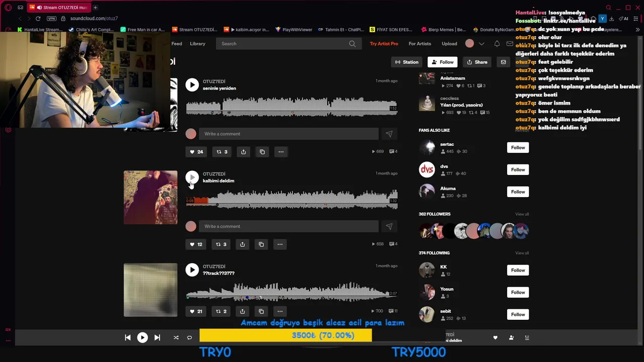Like 'kalbimi deldim' with 12 likes
Image resolution: width=644 pixels, height=362 pixels.
click(x=196, y=244)
